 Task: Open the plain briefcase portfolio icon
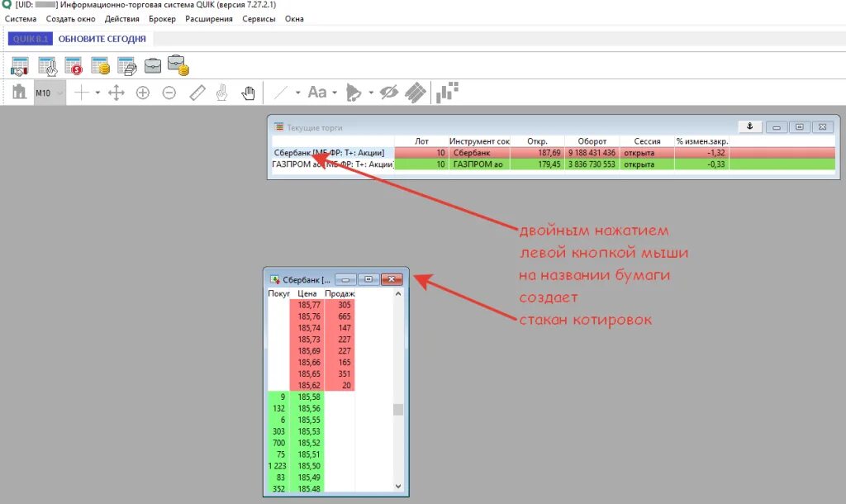(x=153, y=66)
